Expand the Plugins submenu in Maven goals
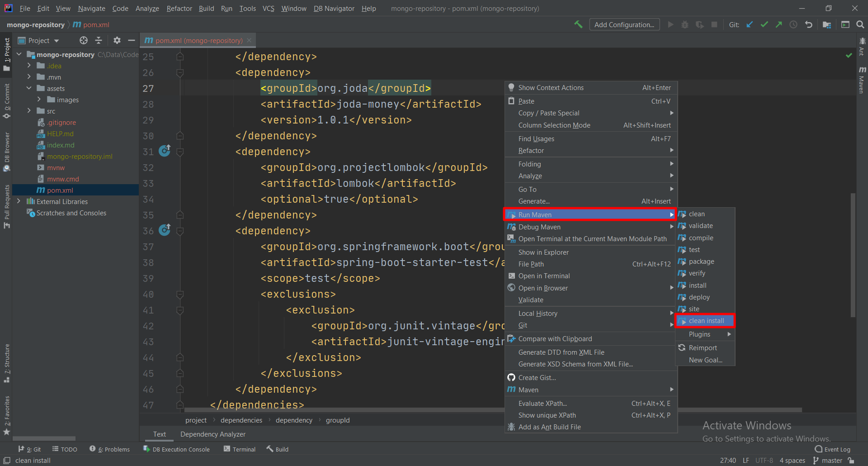Screen dimensions: 868x466 (x=705, y=334)
